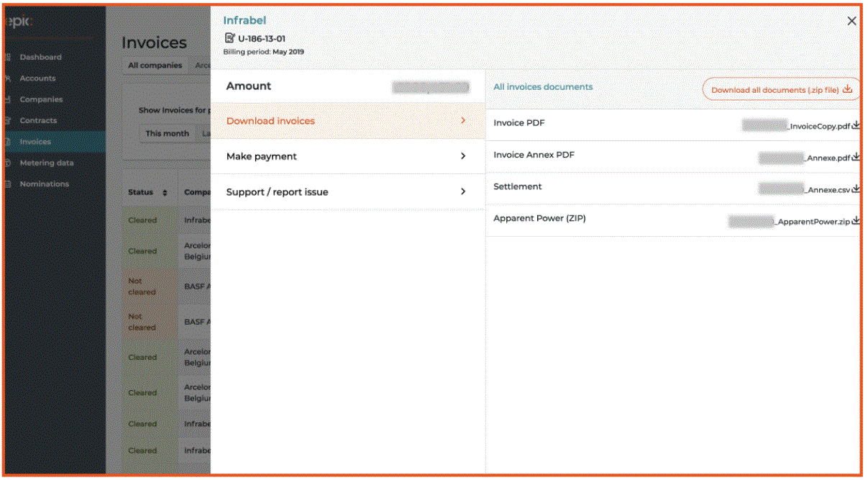Select the All companies tab
868x480 pixels.
155,65
